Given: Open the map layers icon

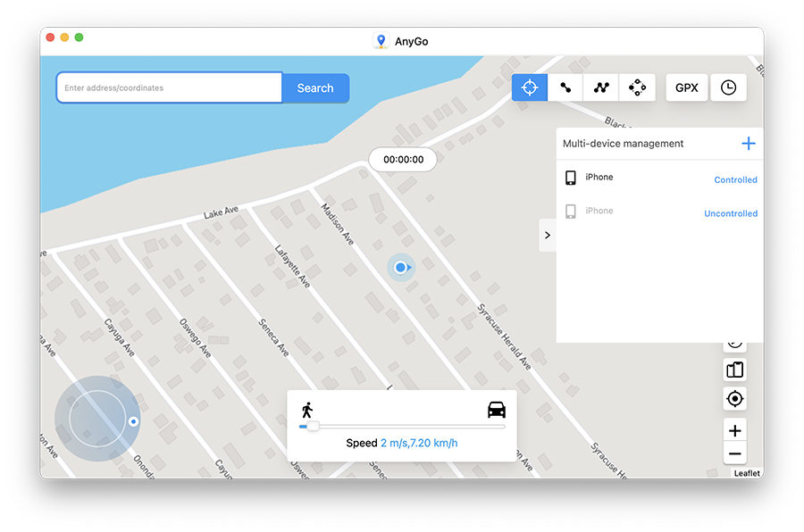Looking at the screenshot, I should coord(734,369).
